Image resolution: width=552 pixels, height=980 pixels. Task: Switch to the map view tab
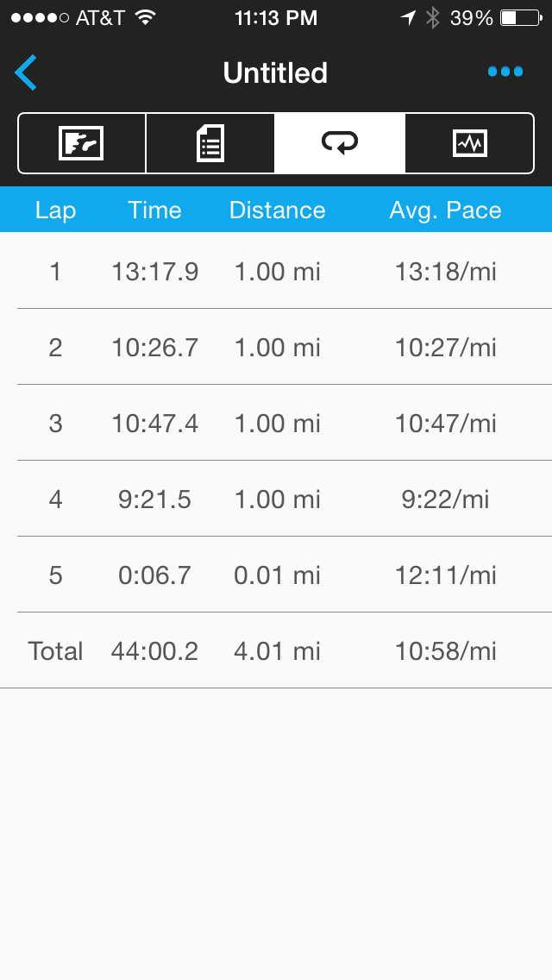point(81,143)
